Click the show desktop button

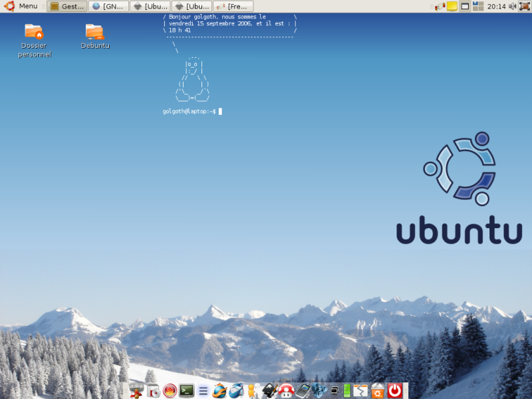[x=465, y=6]
